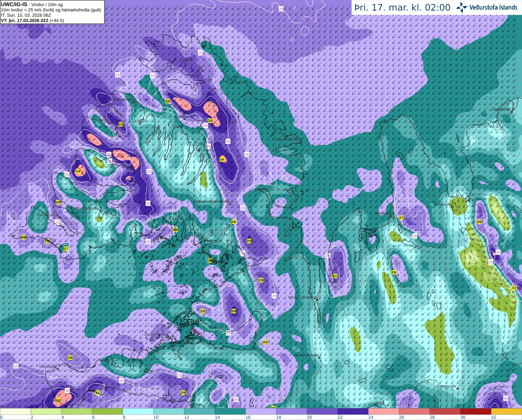Click the Gufuskálar station label
This screenshot has width=522, height=420.
(47, 366)
